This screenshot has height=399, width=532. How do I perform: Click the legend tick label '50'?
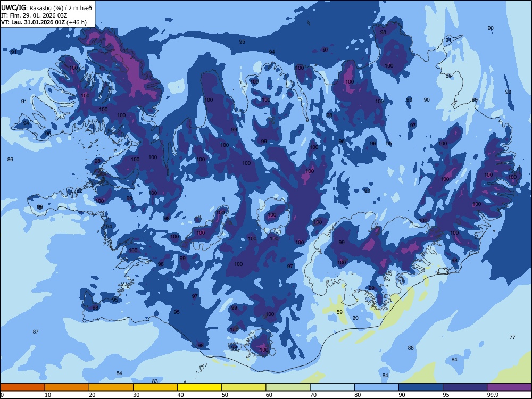(x=225, y=395)
